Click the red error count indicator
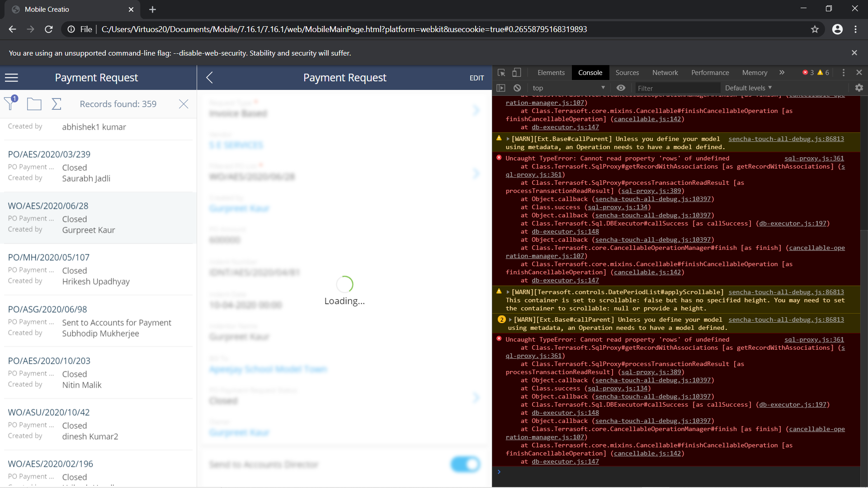The image size is (868, 488). click(808, 72)
